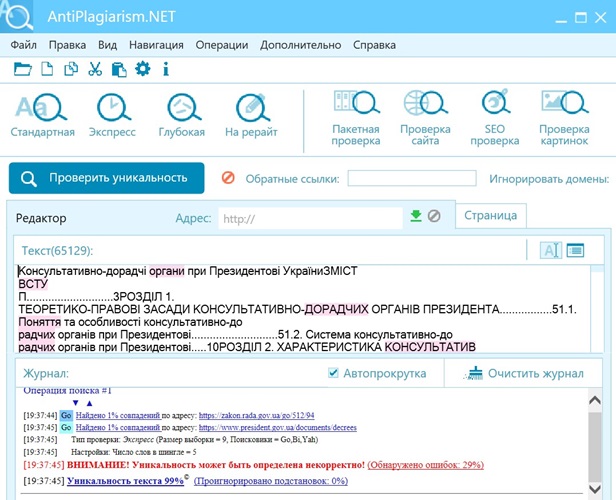Choose the Глубокая deep check
This screenshot has height=500, width=616.
(182, 115)
